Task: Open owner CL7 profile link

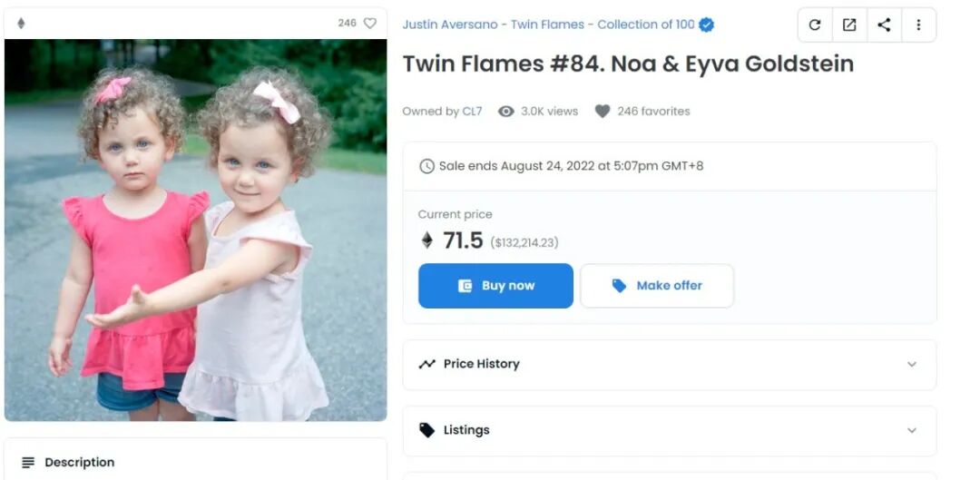Action: 472,112
